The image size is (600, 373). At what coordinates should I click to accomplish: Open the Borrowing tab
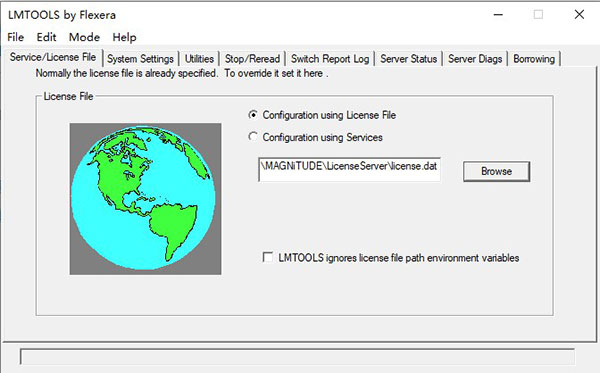(x=534, y=59)
